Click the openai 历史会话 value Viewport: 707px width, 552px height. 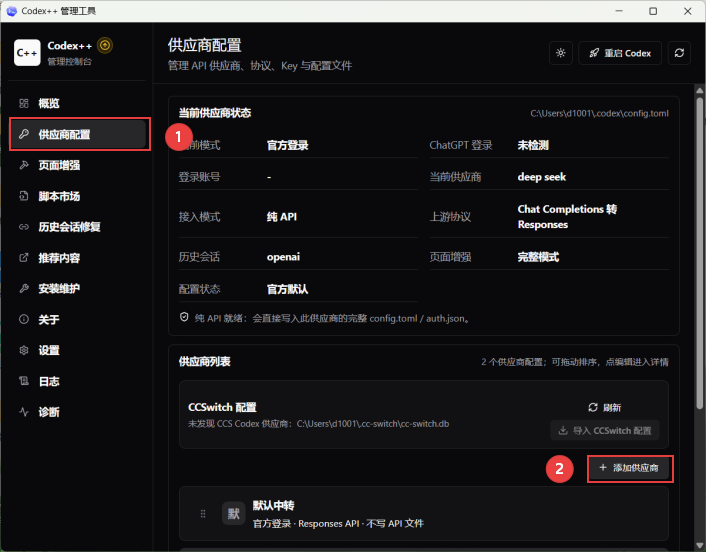[283, 257]
